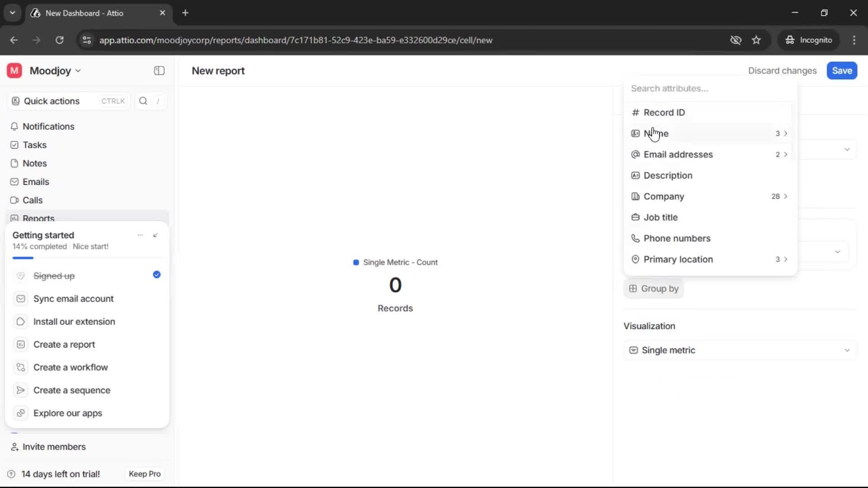Open the browser three-dot menu
This screenshot has height=488, width=868.
[x=854, y=40]
